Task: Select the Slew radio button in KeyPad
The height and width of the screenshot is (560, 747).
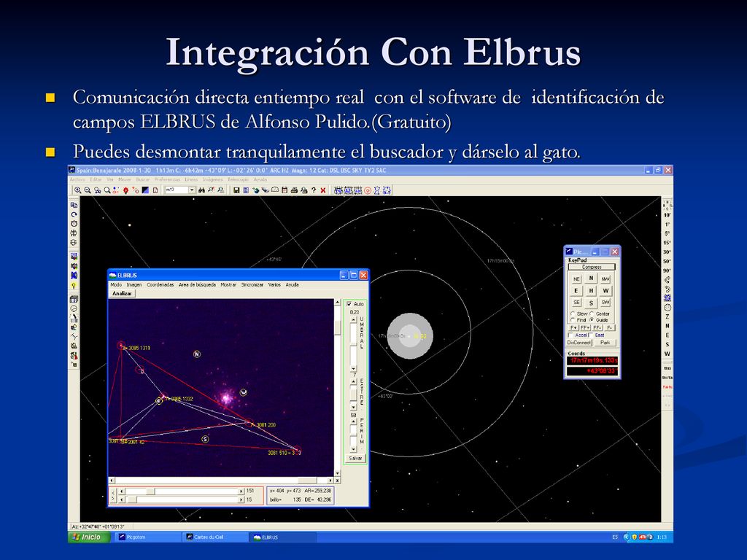Action: point(573,314)
